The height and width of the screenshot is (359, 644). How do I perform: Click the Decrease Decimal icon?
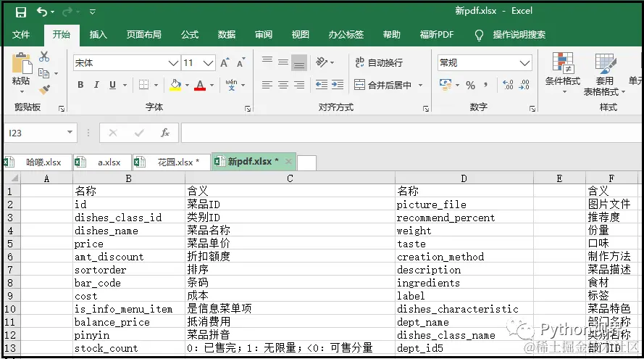coord(524,85)
